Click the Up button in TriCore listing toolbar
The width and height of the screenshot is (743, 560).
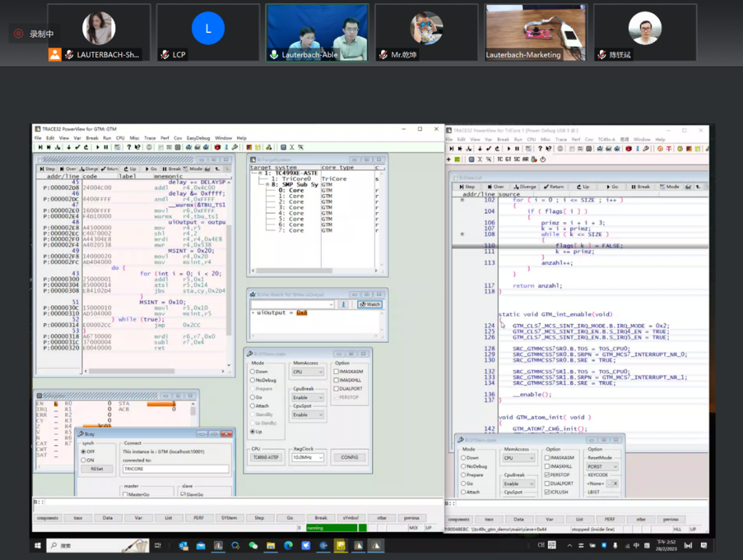584,186
